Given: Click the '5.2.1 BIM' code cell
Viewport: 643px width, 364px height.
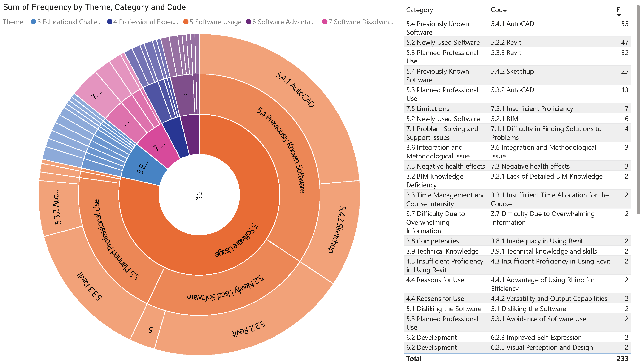Looking at the screenshot, I should (504, 119).
